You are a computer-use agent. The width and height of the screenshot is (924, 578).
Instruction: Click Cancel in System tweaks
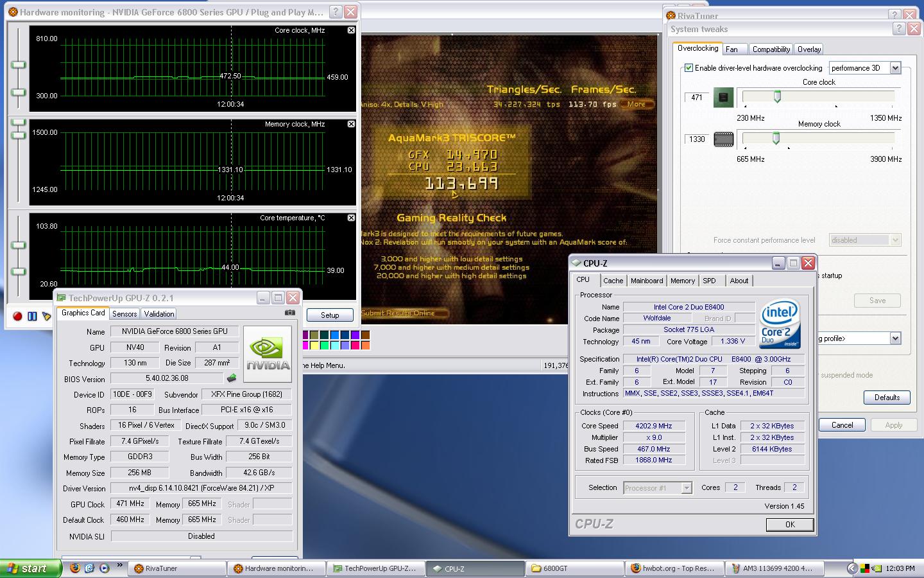(843, 425)
